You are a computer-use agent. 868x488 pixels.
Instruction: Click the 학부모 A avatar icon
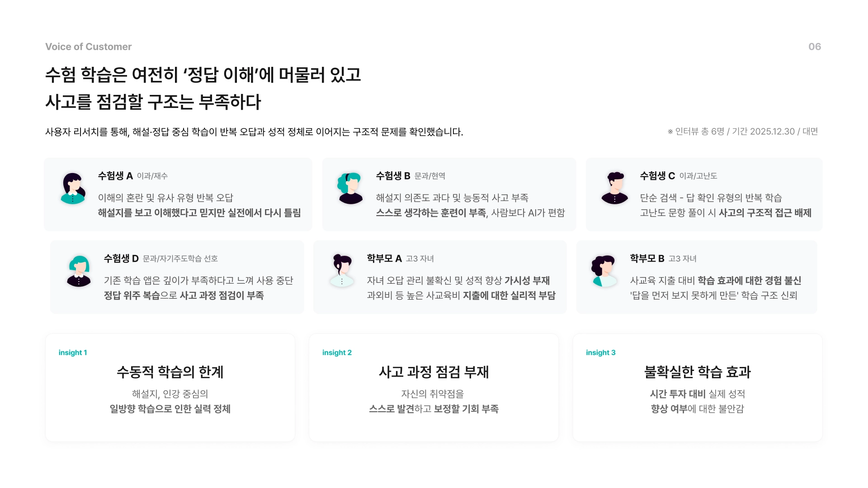click(x=342, y=271)
